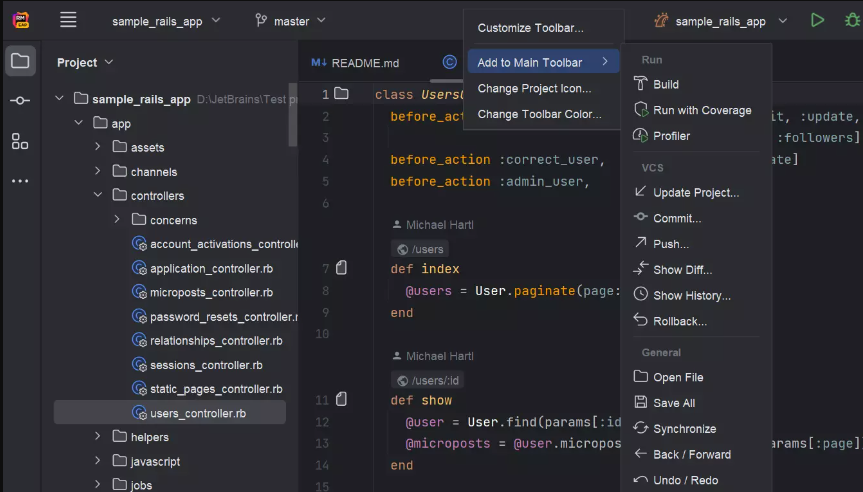Expand the helpers folder
The image size is (863, 492).
point(98,437)
